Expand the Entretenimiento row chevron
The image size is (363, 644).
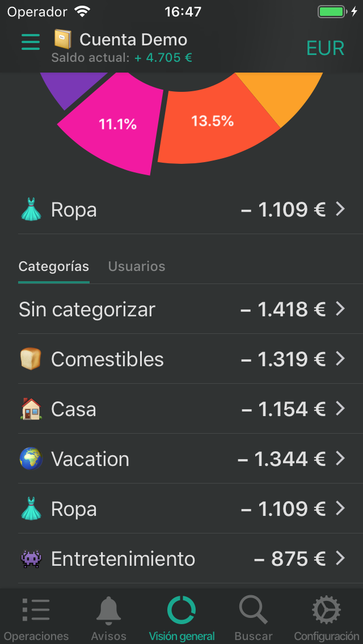[340, 559]
